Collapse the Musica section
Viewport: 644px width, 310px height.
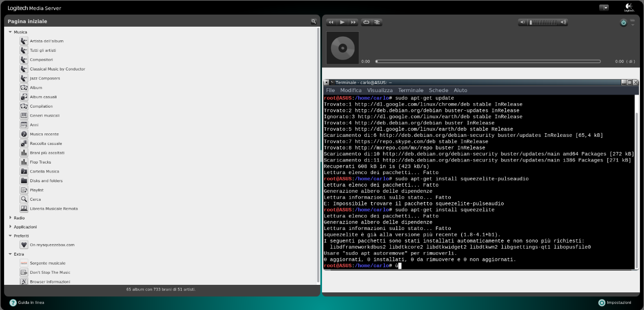point(10,32)
